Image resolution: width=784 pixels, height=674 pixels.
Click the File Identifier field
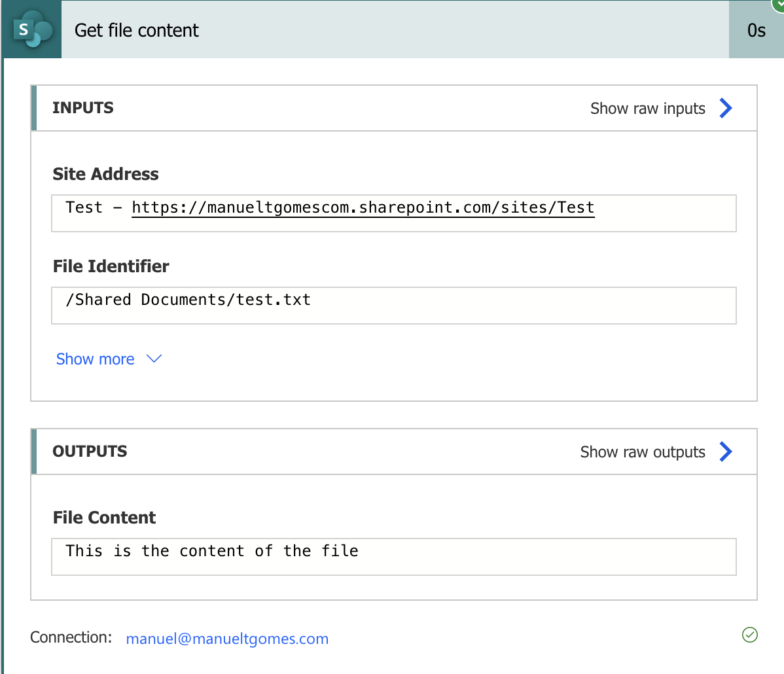click(x=393, y=306)
